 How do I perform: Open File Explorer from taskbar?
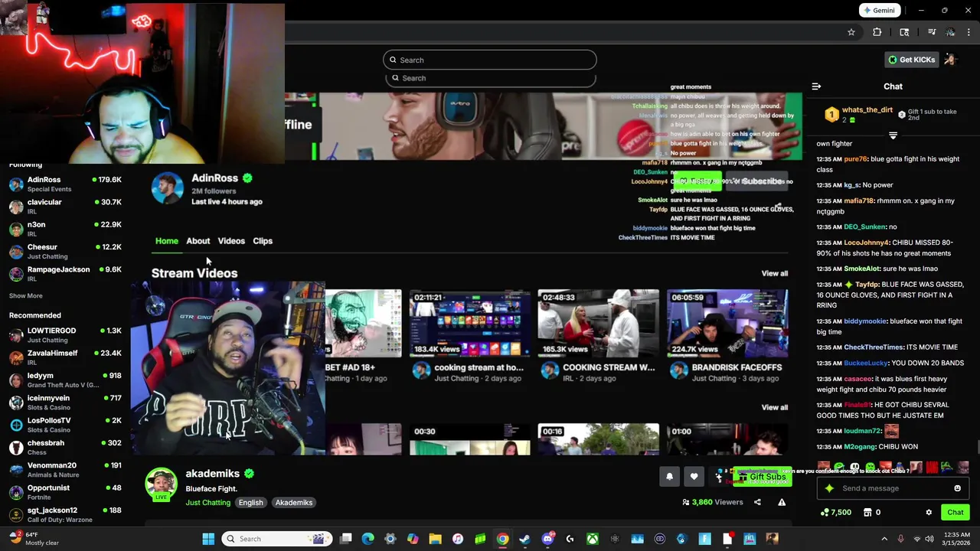435,539
